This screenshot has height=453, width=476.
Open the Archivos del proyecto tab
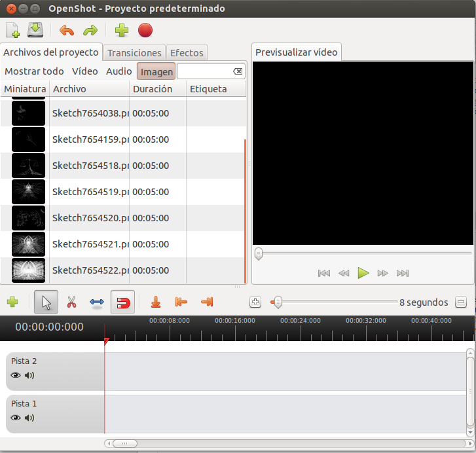(51, 52)
